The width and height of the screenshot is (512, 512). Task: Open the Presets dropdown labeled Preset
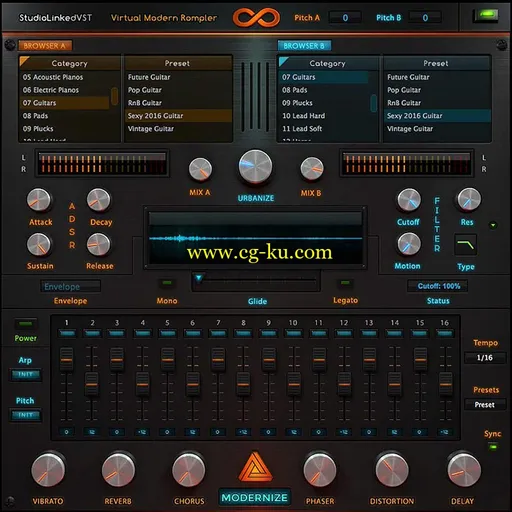point(485,405)
